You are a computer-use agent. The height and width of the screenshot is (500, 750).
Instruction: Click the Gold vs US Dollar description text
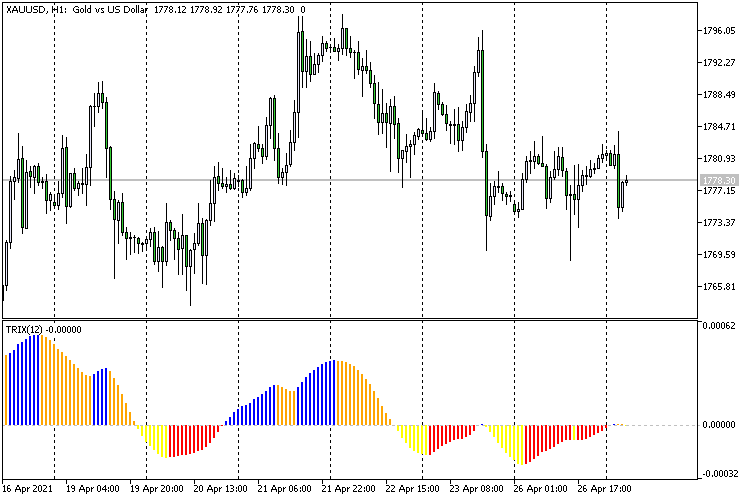[x=110, y=10]
